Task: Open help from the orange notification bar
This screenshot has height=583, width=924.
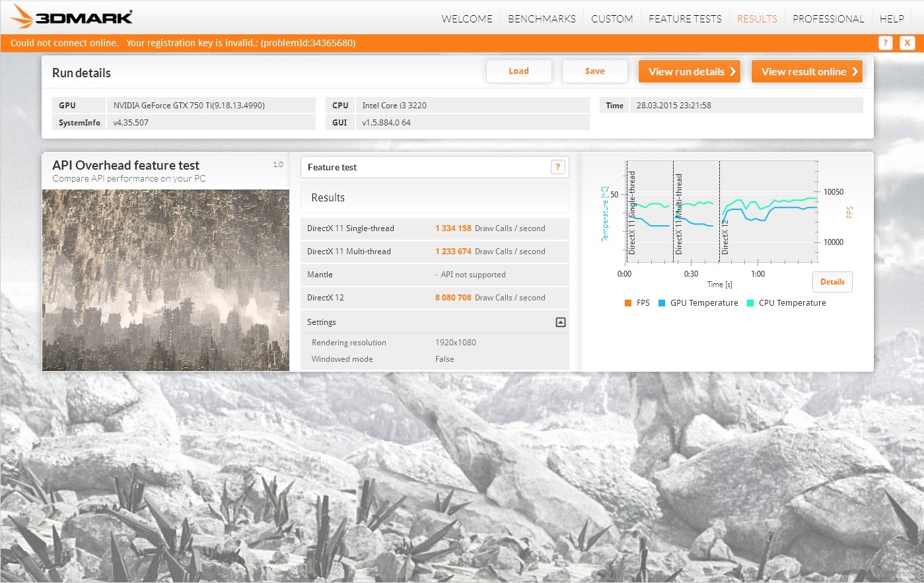Action: (x=886, y=43)
